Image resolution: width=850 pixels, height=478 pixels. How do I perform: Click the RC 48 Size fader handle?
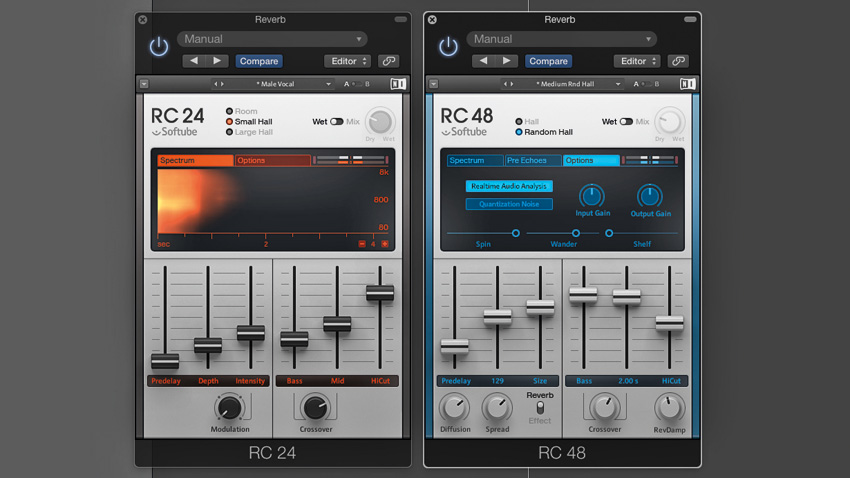(x=540, y=307)
